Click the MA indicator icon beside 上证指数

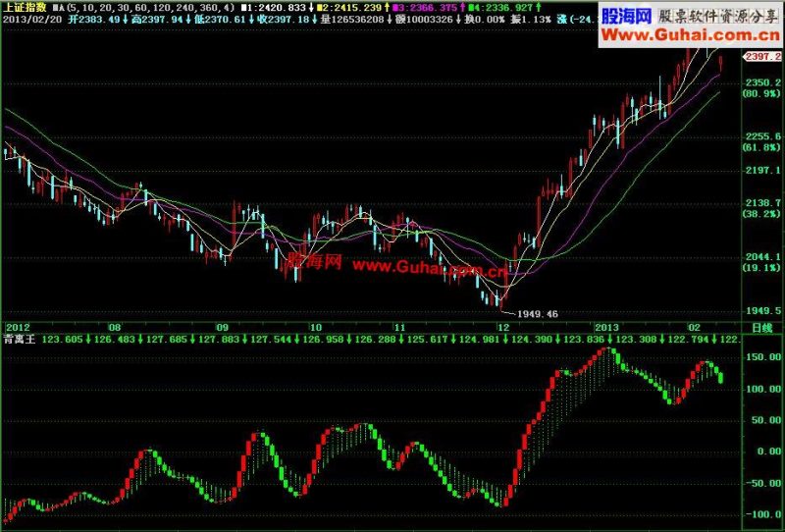(x=57, y=8)
